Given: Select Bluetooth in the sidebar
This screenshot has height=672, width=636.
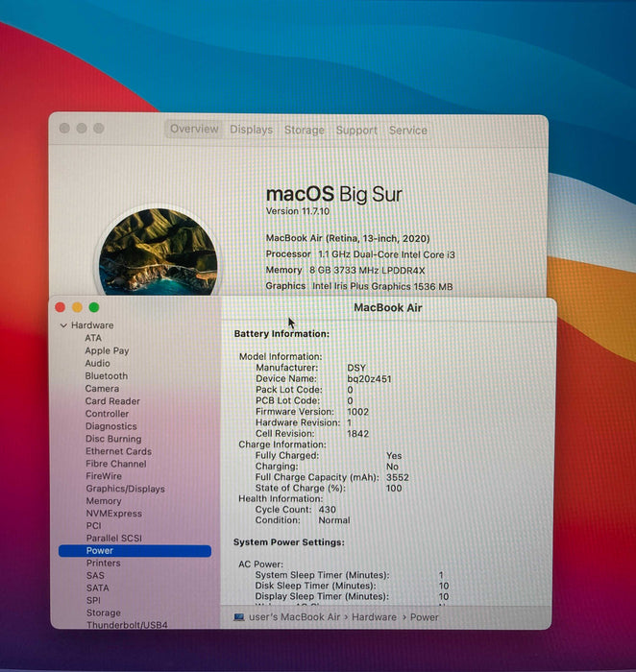Looking at the screenshot, I should click(107, 376).
